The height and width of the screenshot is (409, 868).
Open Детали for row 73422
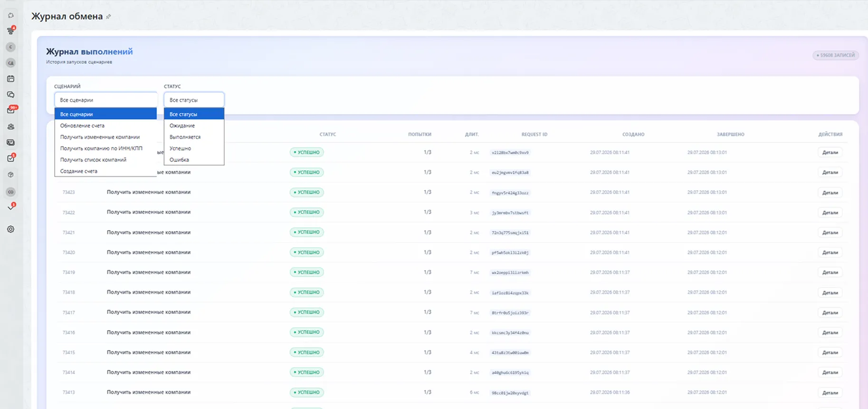(x=830, y=213)
